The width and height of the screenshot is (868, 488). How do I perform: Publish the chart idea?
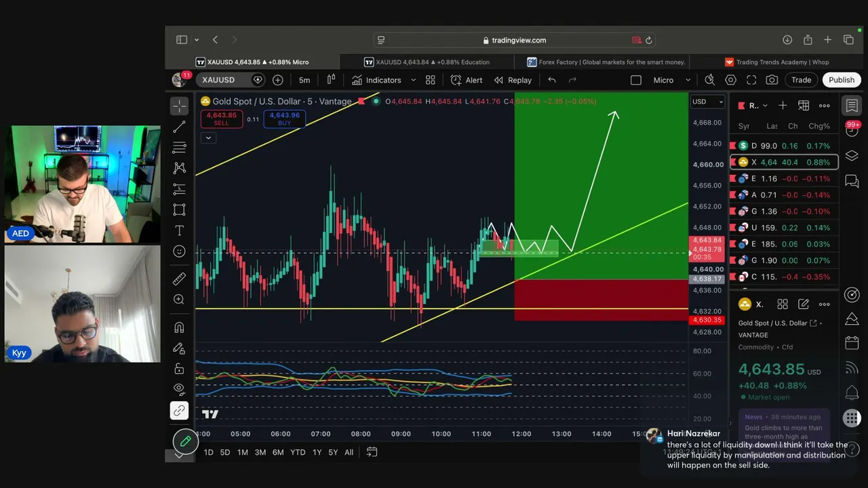click(x=842, y=80)
